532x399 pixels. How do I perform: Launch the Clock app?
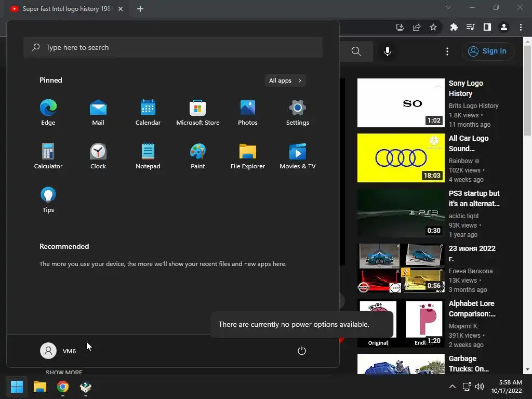(x=98, y=156)
